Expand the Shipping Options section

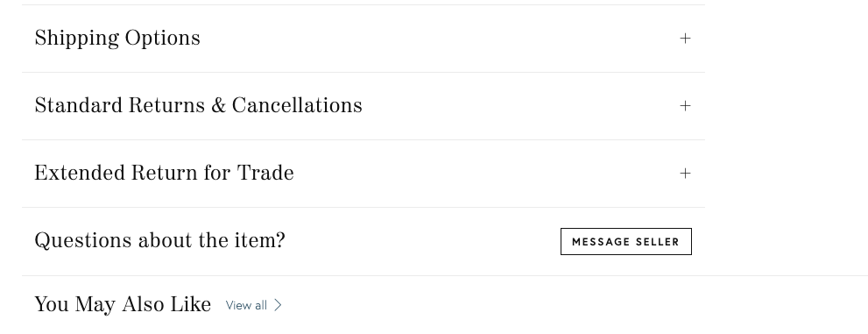click(x=363, y=39)
